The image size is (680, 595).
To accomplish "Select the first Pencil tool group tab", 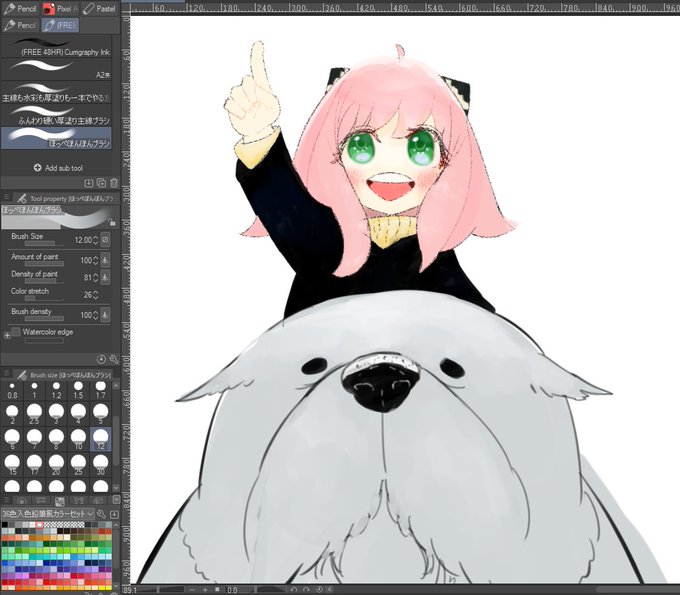I will (20, 8).
